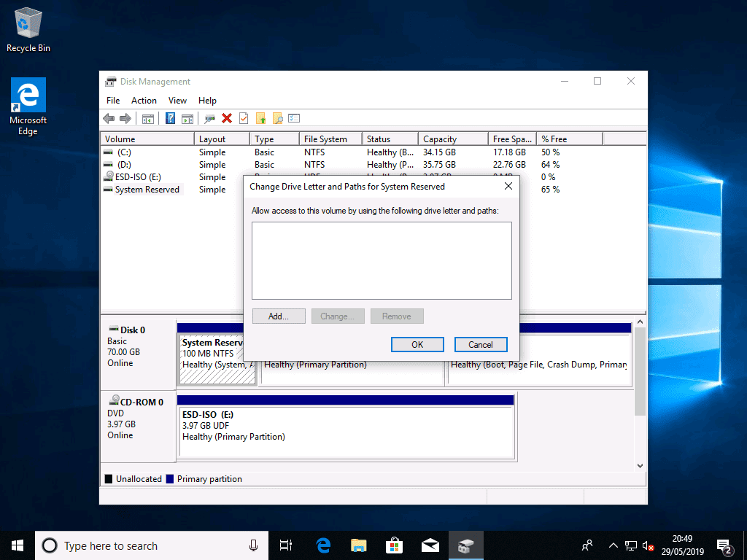Click the Explore magnifier toolbar icon
747x560 pixels.
pos(277,119)
